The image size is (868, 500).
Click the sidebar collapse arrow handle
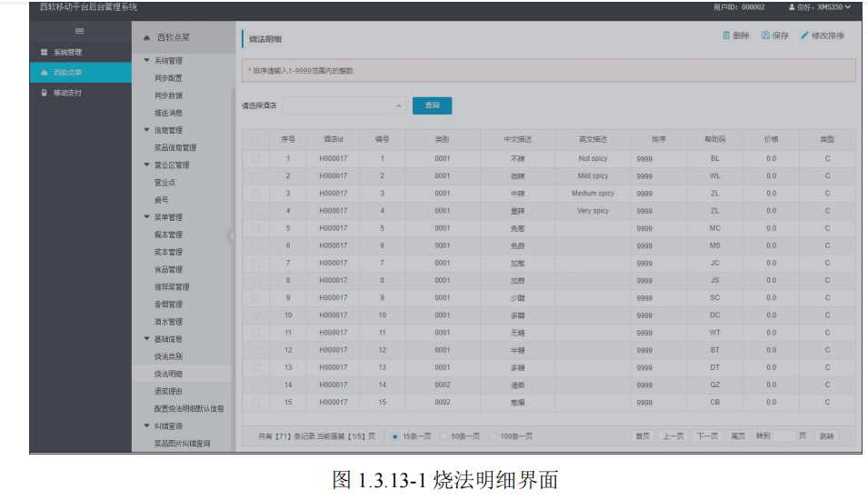tap(231, 236)
